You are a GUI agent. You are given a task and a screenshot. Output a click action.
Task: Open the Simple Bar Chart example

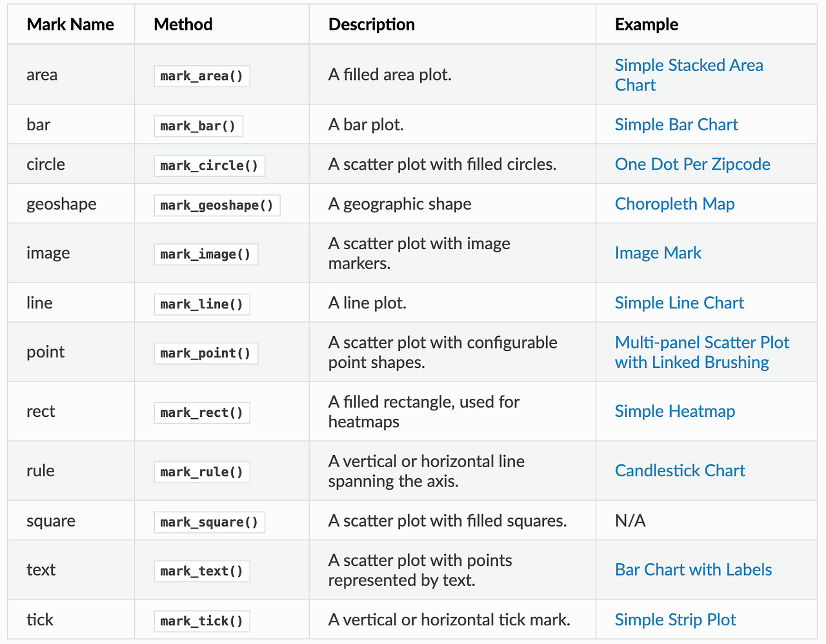pos(676,125)
